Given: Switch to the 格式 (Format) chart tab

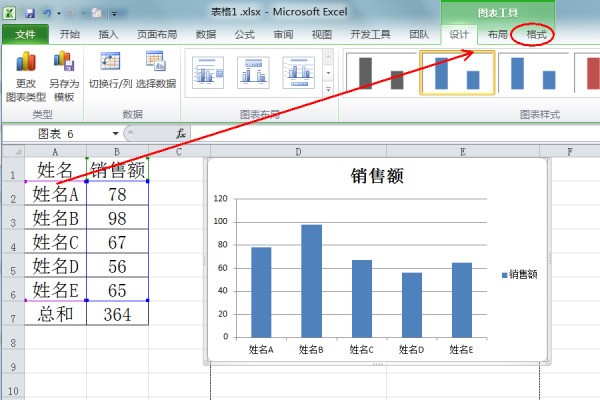Looking at the screenshot, I should (x=536, y=35).
